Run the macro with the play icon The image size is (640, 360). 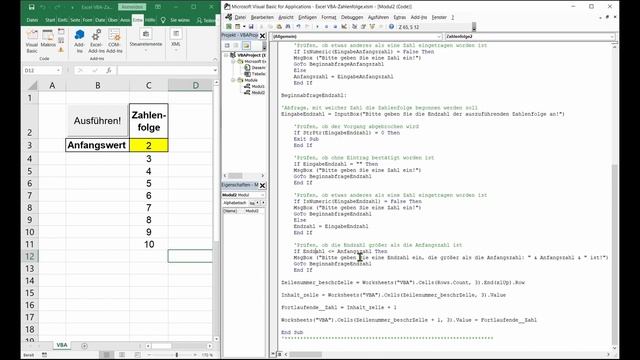(x=317, y=27)
